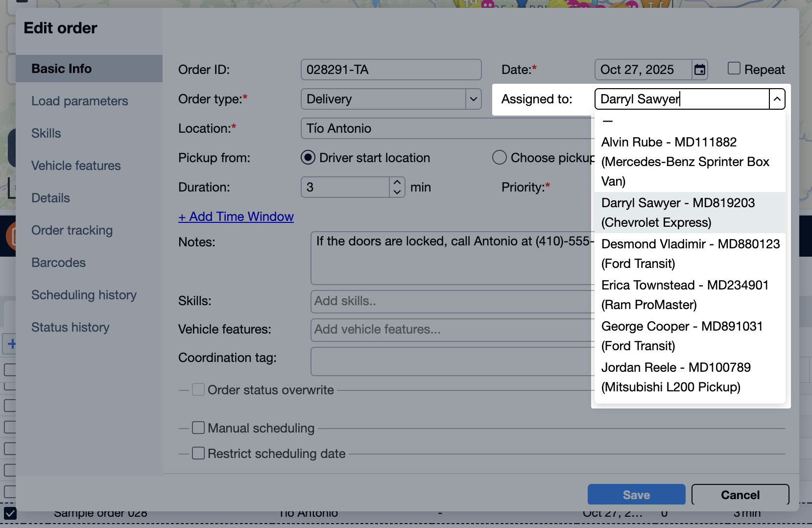
Task: Collapse the Assigned to list via its chevron icon
Action: (x=777, y=99)
